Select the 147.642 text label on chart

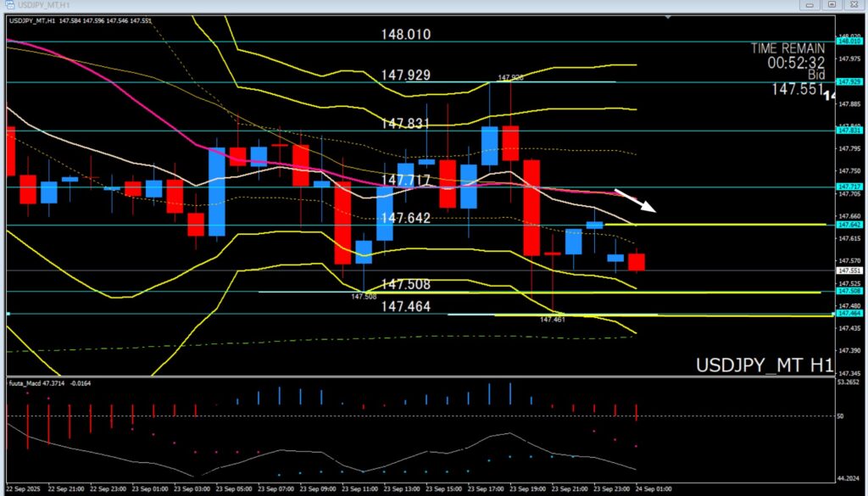coord(405,218)
